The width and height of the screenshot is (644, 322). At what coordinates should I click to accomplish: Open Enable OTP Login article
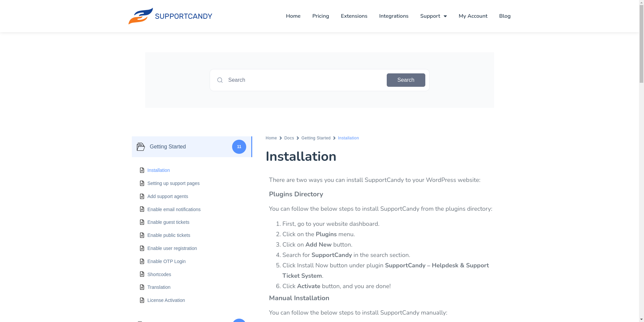(166, 261)
